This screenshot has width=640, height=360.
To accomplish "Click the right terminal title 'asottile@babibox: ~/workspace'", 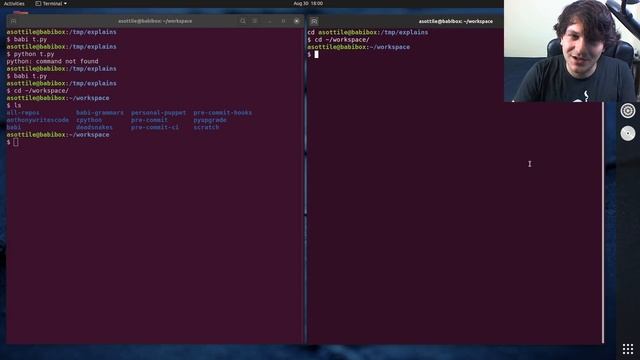I will [456, 21].
